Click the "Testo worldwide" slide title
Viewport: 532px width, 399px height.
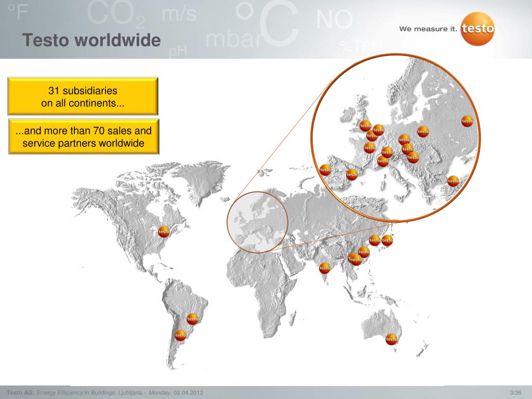tap(91, 40)
